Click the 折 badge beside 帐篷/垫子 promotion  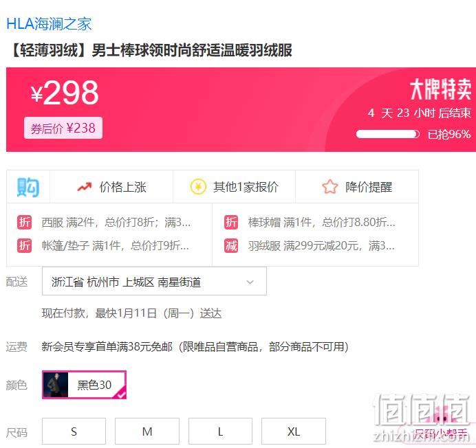pyautogui.click(x=24, y=245)
